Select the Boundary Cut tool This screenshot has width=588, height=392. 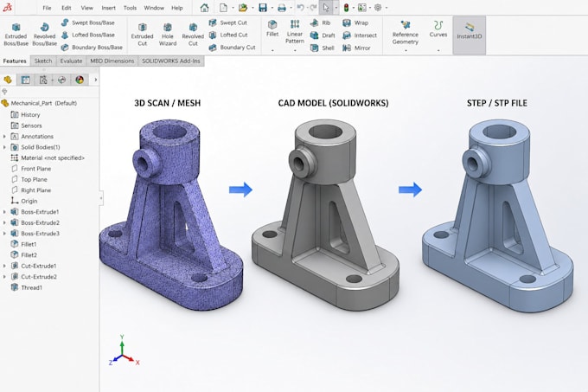232,48
